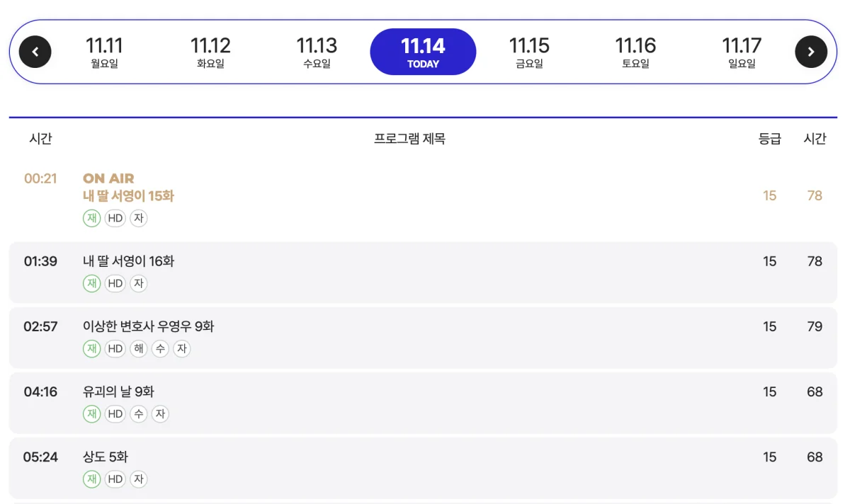The height and width of the screenshot is (504, 850).
Task: Click the 자 subtitle badge on 내 딸 서영이 16화
Action: pos(138,283)
